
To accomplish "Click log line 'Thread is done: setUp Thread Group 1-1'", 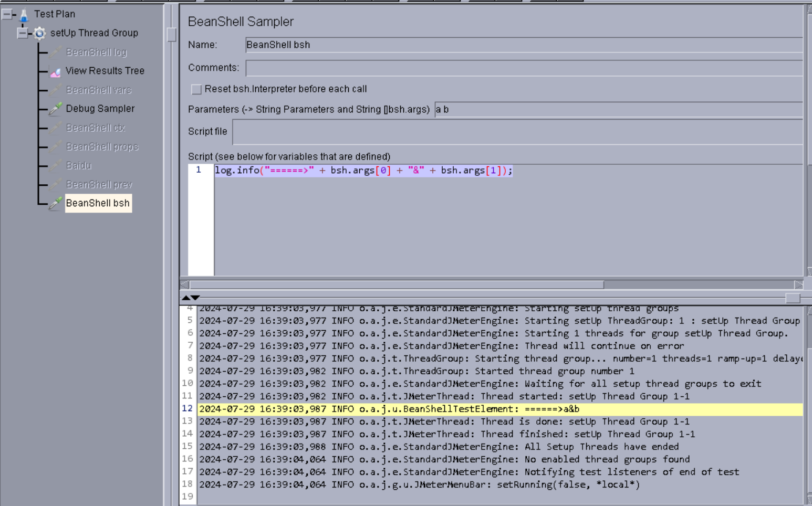I will pyautogui.click(x=444, y=421).
